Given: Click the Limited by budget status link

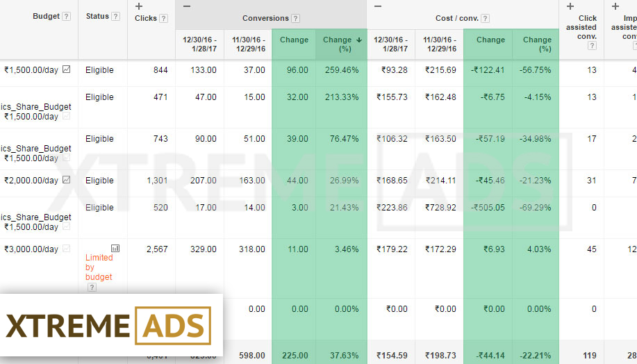Looking at the screenshot, I should (99, 267).
